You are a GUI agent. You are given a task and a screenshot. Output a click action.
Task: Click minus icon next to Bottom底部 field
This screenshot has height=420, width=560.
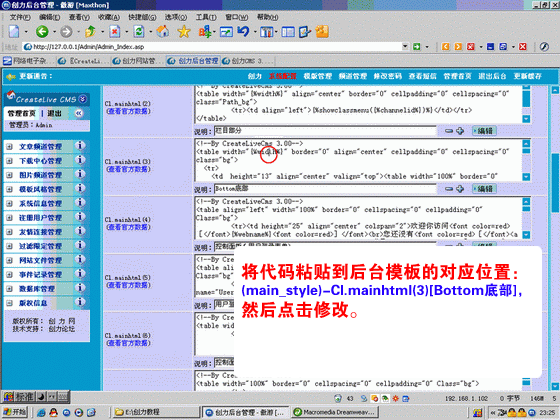pyautogui.click(x=449, y=189)
